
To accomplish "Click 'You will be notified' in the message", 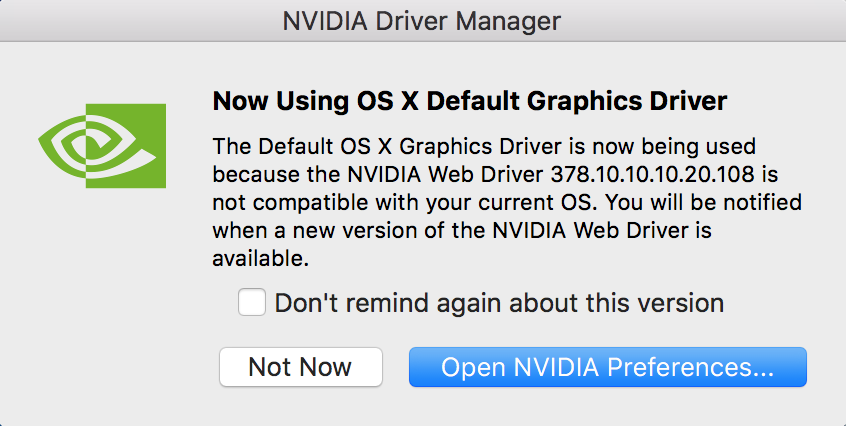I will pos(704,203).
